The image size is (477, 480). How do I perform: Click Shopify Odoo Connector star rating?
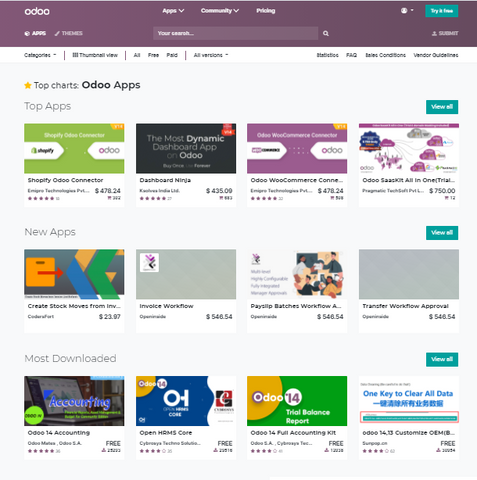coord(41,198)
